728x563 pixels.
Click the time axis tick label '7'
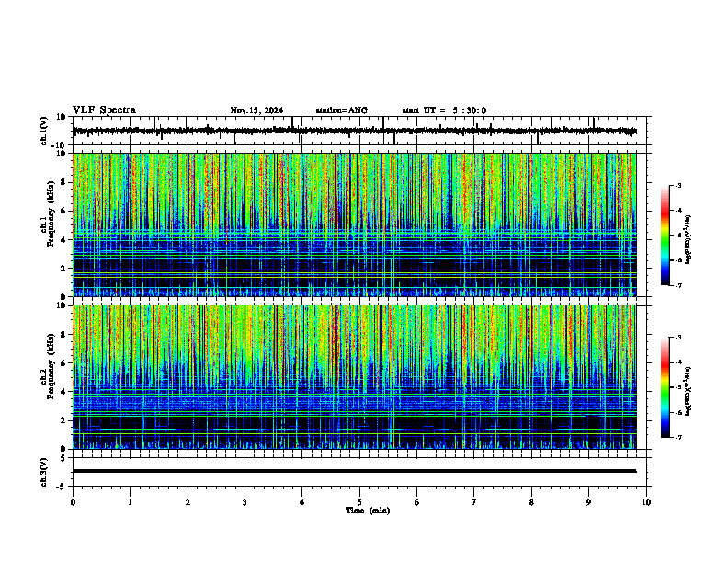474,502
